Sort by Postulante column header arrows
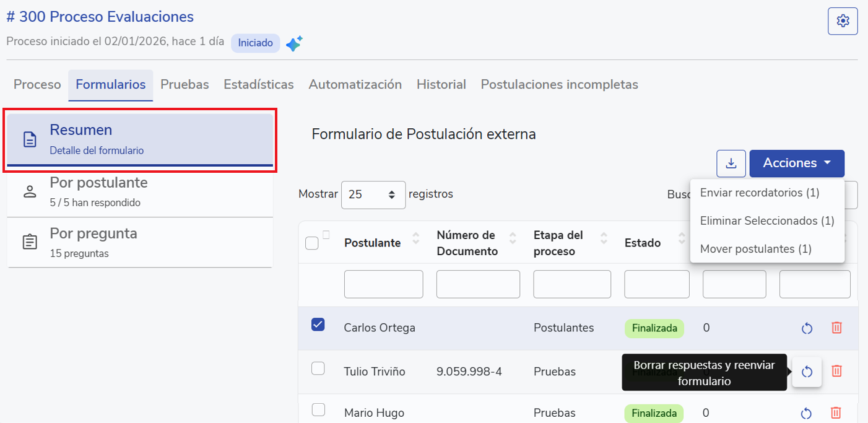Image resolution: width=868 pixels, height=423 pixels. (x=415, y=238)
